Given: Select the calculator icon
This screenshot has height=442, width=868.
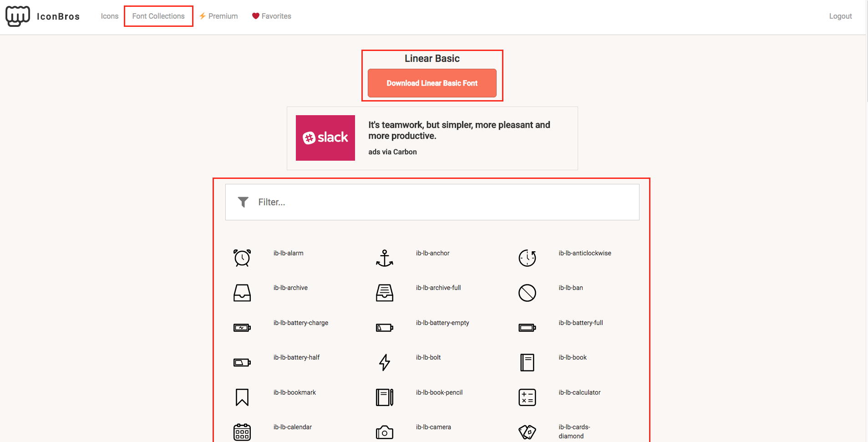Looking at the screenshot, I should click(527, 397).
